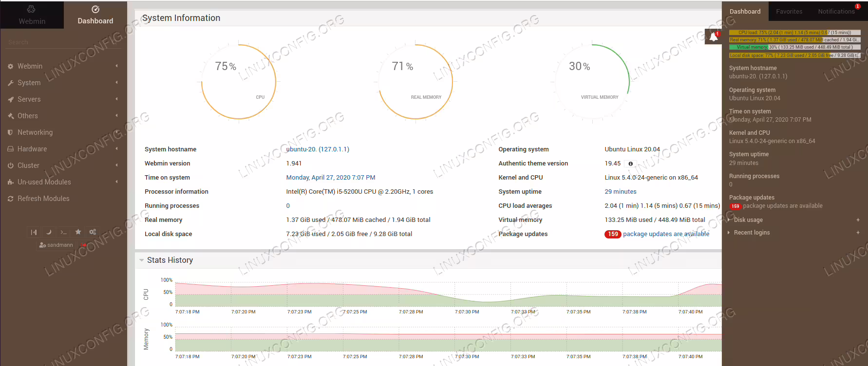
Task: Click the CPU stats history graph
Action: [x=448, y=294]
